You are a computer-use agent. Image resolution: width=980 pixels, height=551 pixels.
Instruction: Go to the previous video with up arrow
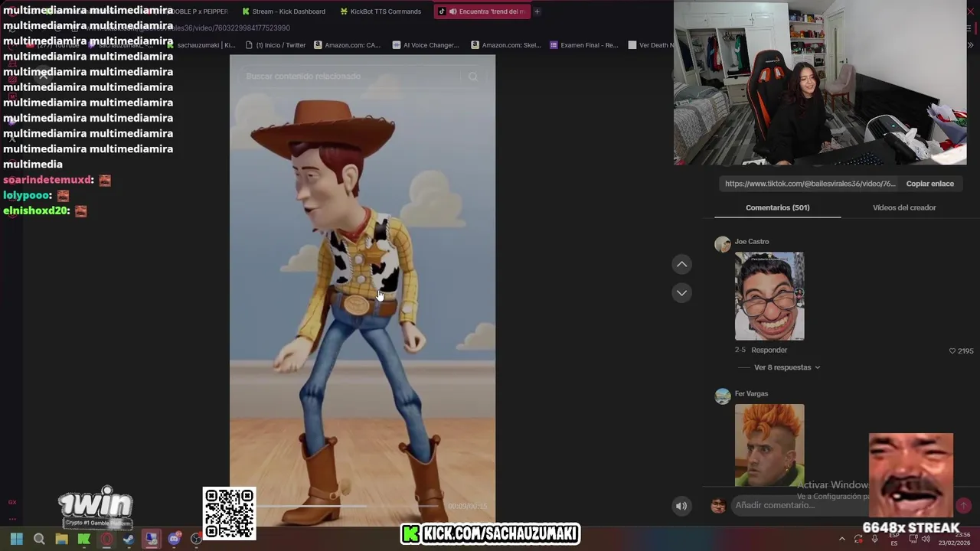pyautogui.click(x=681, y=264)
